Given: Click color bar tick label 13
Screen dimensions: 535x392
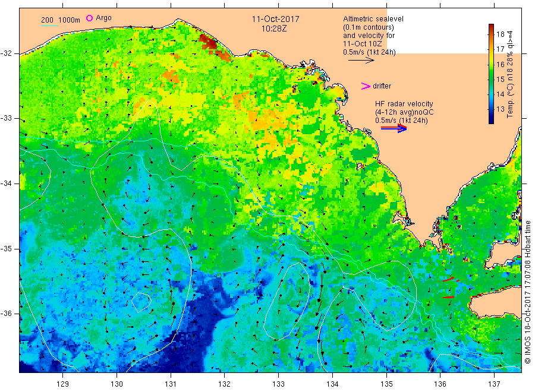Looking at the screenshot, I should click(x=500, y=109).
